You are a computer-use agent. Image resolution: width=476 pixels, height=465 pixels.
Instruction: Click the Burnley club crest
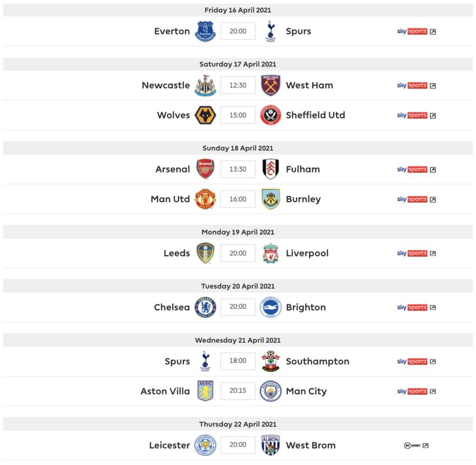click(x=271, y=199)
